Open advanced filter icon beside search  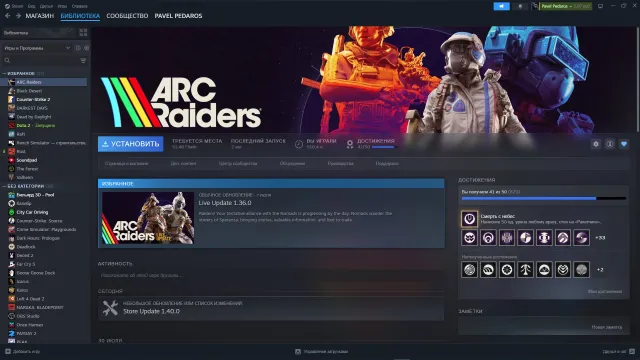pos(83,60)
